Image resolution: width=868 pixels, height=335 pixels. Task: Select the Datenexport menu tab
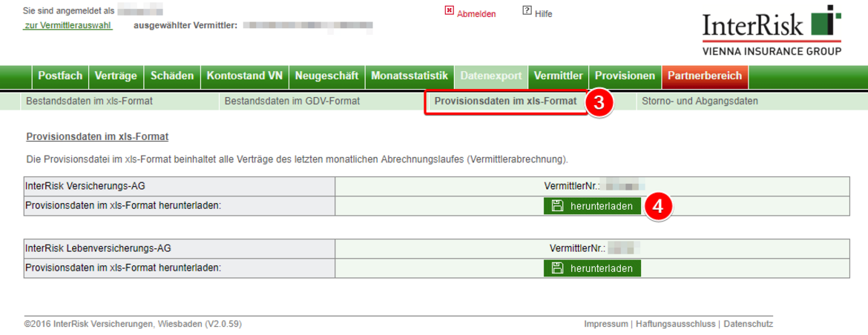[491, 76]
